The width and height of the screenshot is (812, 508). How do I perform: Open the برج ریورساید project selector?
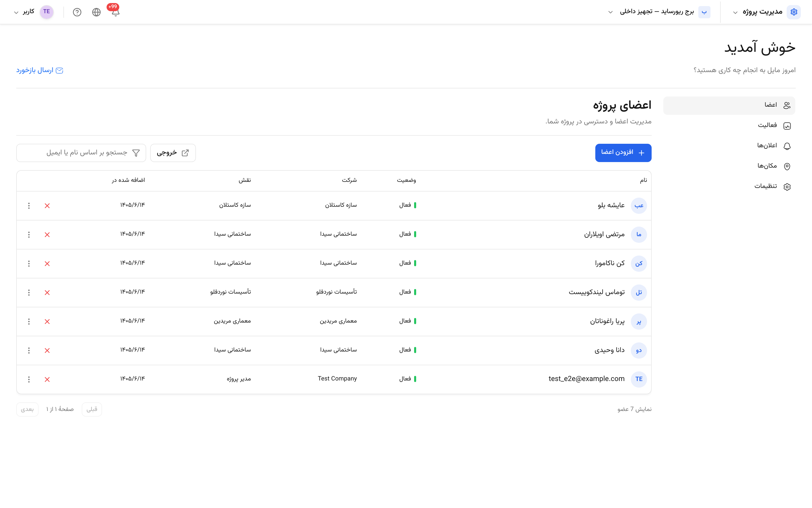659,12
